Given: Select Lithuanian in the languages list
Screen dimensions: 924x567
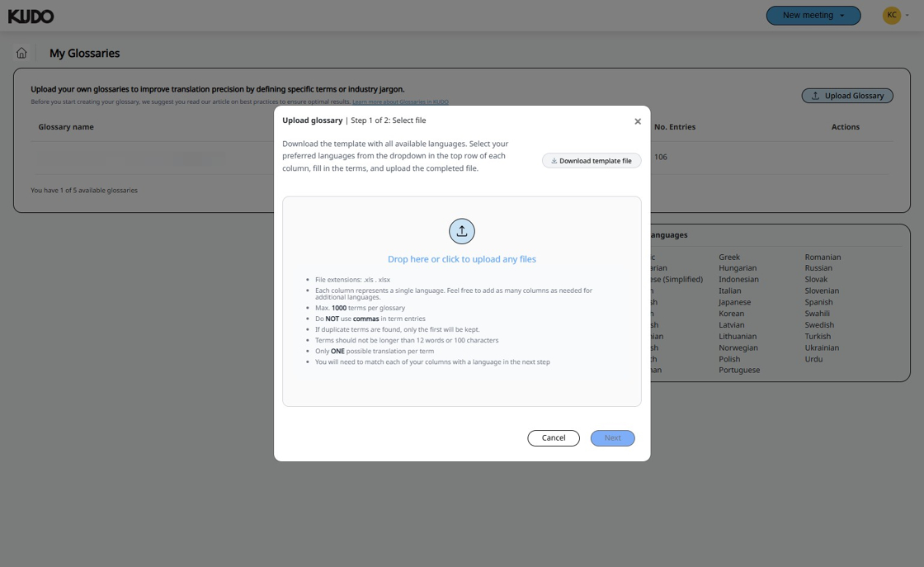Looking at the screenshot, I should tap(738, 336).
